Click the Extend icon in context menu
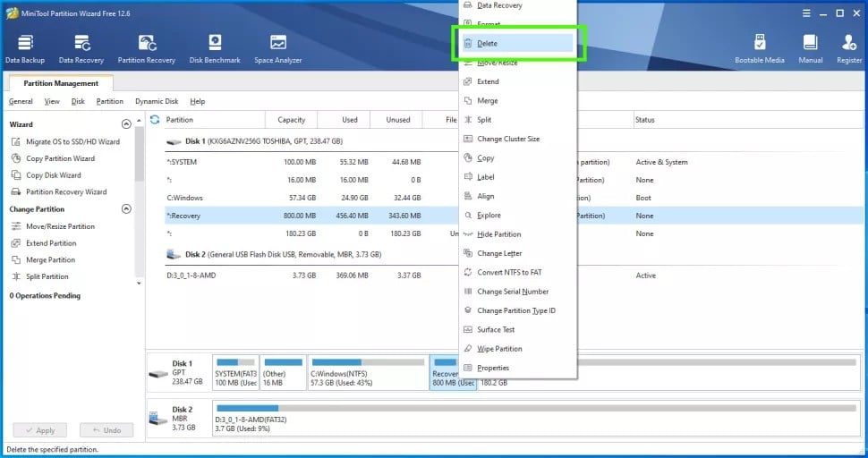Screen dimensions: 868x458 [x=468, y=81]
